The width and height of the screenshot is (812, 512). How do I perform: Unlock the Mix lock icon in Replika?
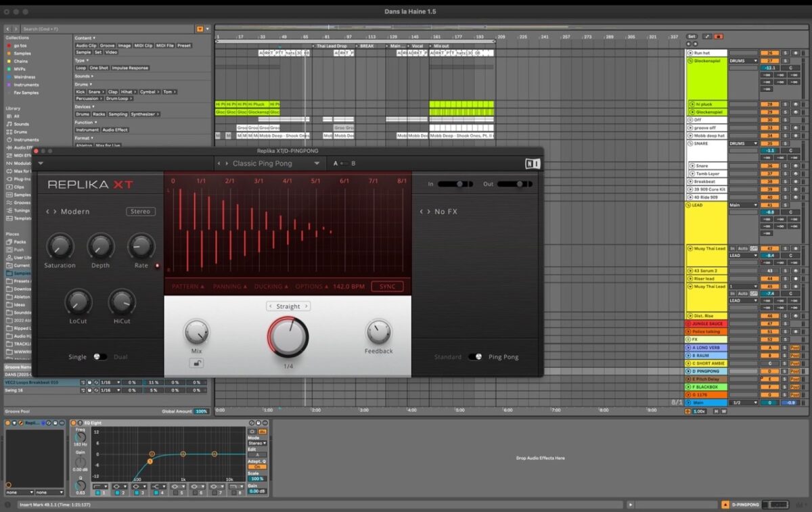(x=197, y=363)
